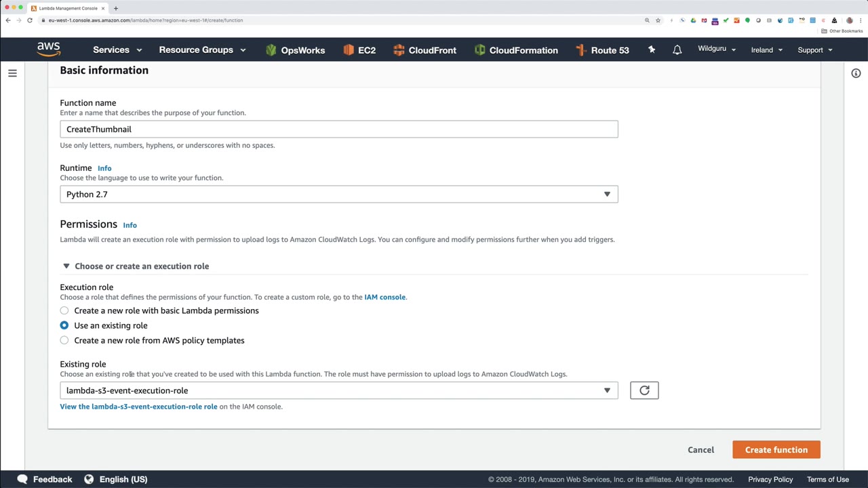Open the Route 53 shortcut icon
The width and height of the screenshot is (868, 488).
tap(581, 49)
